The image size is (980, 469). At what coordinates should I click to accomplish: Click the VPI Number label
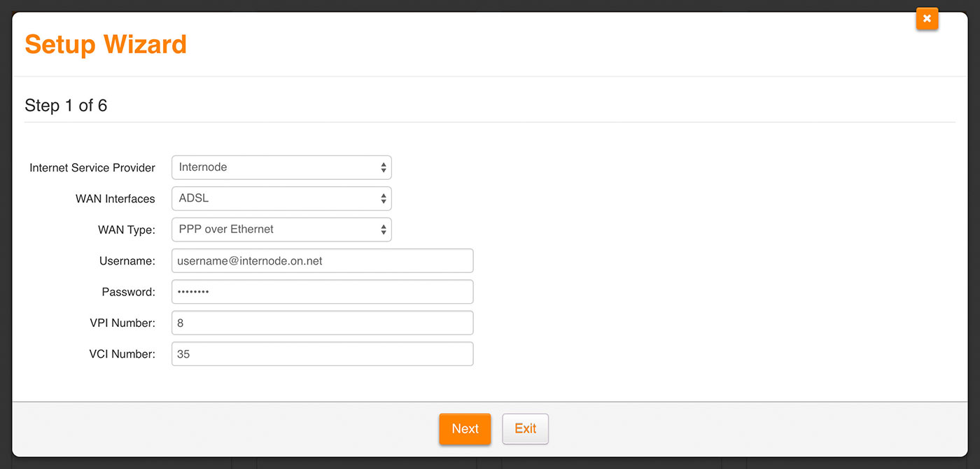click(122, 323)
